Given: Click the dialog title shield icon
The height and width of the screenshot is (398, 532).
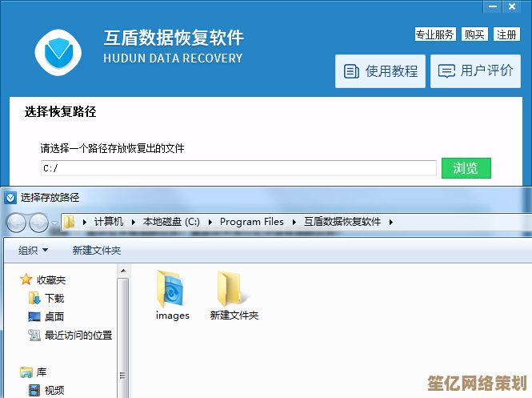Looking at the screenshot, I should (x=10, y=197).
